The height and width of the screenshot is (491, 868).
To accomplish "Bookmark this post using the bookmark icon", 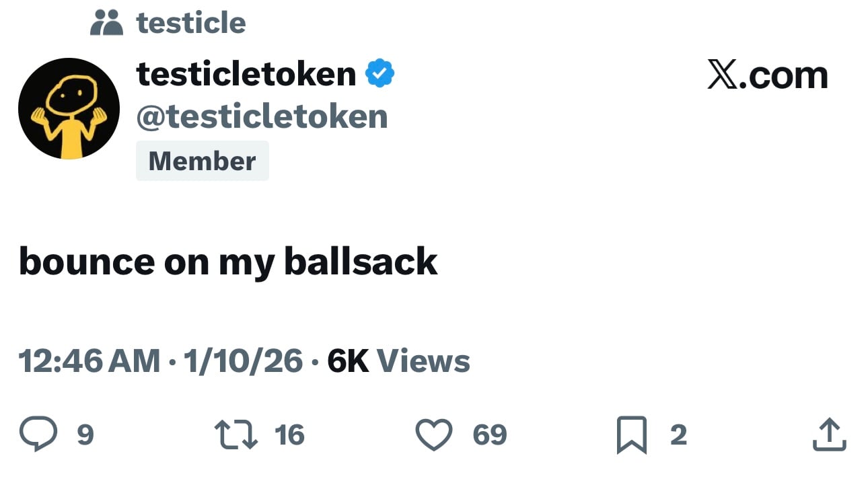I will click(x=632, y=435).
